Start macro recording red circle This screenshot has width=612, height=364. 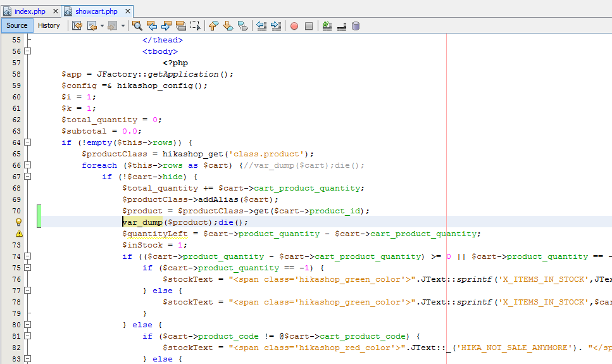click(294, 26)
